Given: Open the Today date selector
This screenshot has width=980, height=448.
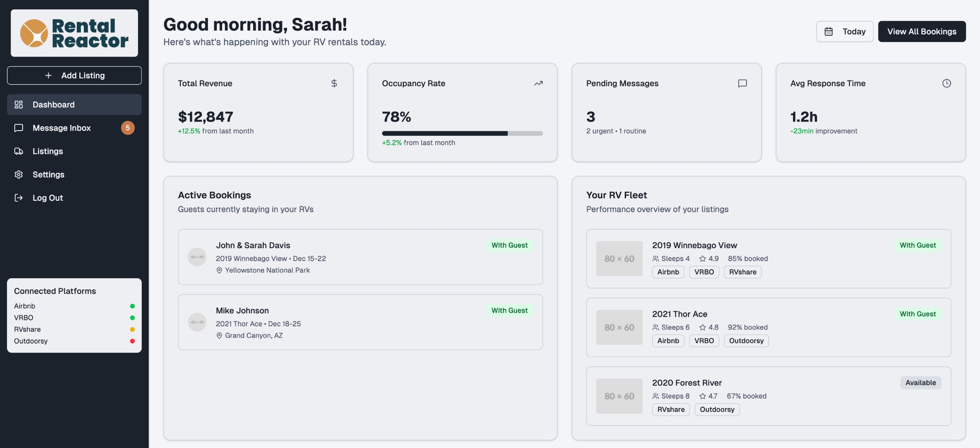Looking at the screenshot, I should pyautogui.click(x=844, y=31).
